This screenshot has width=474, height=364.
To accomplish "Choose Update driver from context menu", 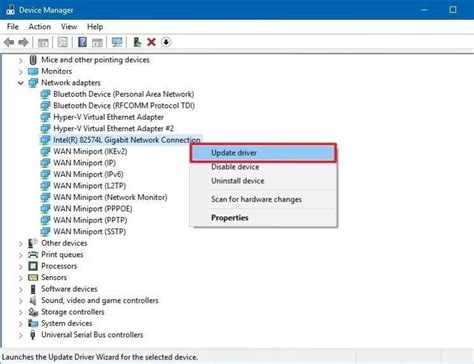I will (263, 153).
